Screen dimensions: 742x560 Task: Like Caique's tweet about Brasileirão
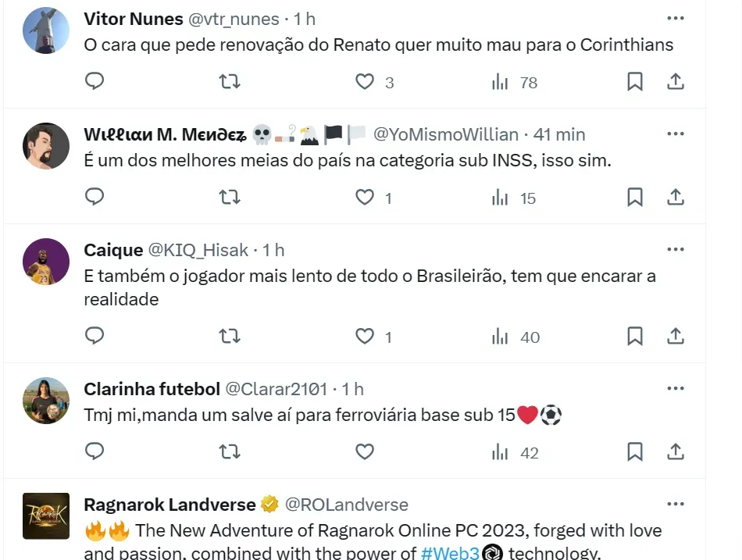click(x=365, y=336)
